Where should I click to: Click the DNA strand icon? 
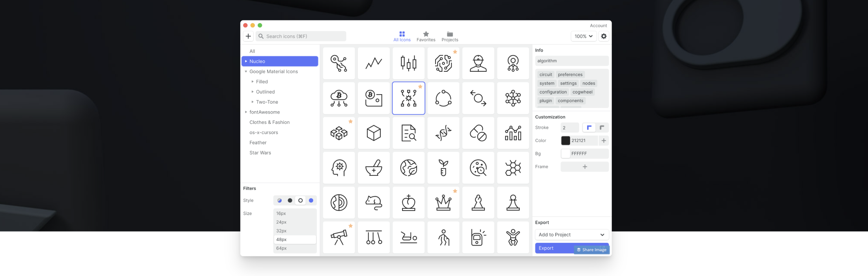pyautogui.click(x=443, y=133)
